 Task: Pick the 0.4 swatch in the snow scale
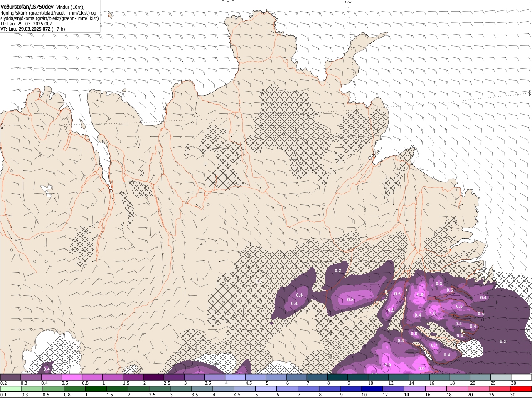pos(51,377)
